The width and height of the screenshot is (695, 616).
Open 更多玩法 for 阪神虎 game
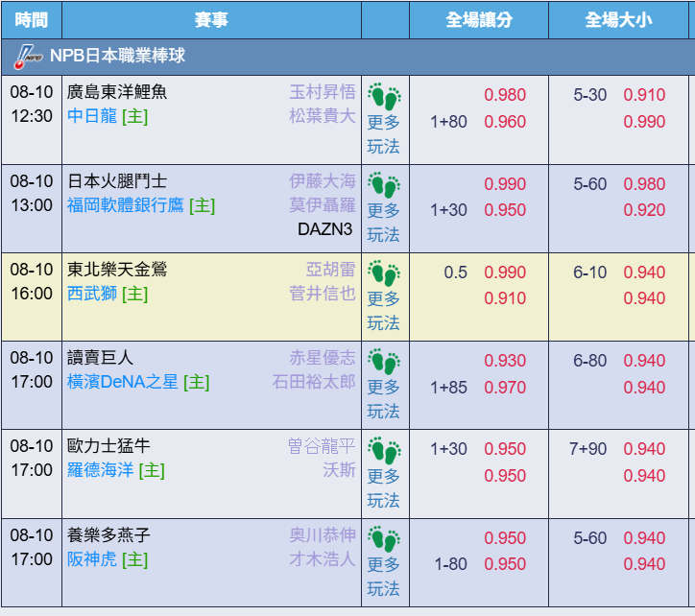[384, 577]
